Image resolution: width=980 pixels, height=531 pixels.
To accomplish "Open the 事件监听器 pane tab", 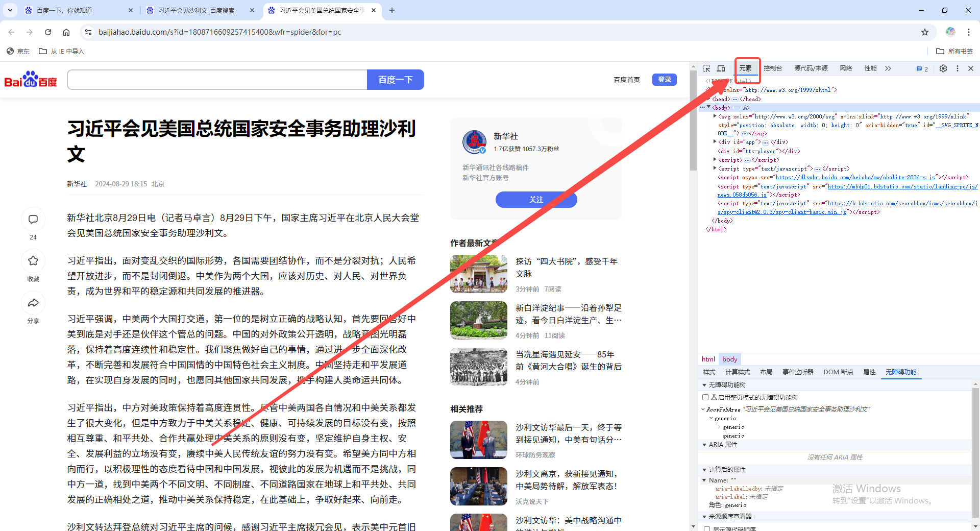I will tap(798, 372).
